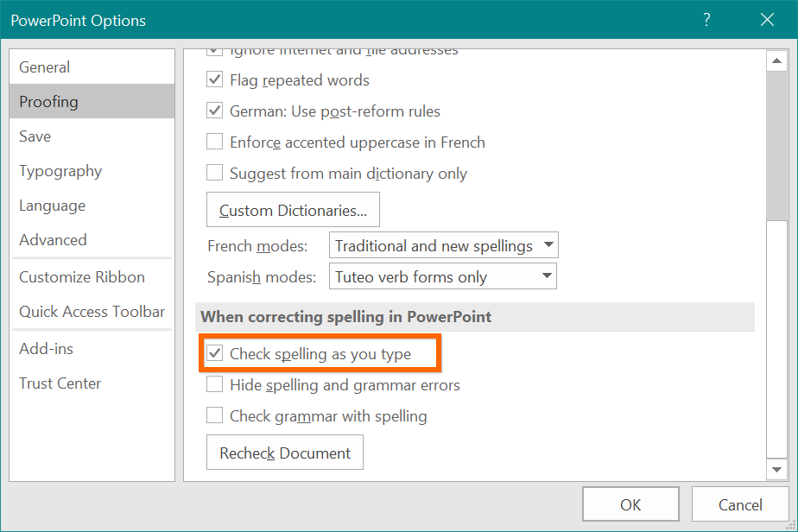The width and height of the screenshot is (798, 532).
Task: Toggle Flag repeated words checkbox
Action: 215,80
